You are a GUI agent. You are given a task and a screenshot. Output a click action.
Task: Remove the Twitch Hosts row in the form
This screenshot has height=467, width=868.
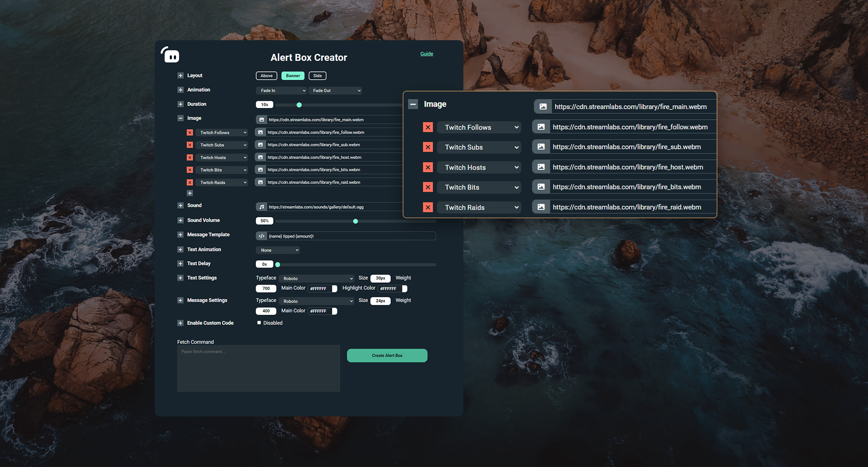pos(190,158)
